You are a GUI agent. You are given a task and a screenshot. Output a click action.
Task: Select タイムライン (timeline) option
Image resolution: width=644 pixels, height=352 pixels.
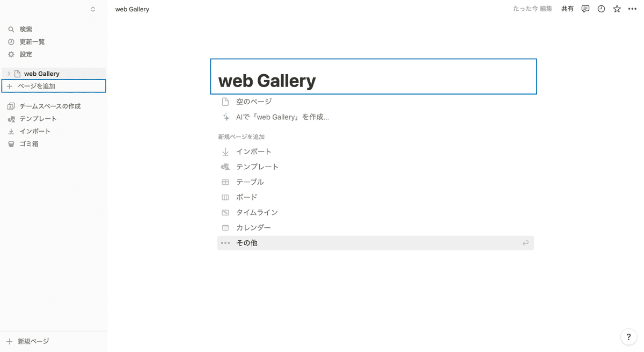tap(257, 212)
